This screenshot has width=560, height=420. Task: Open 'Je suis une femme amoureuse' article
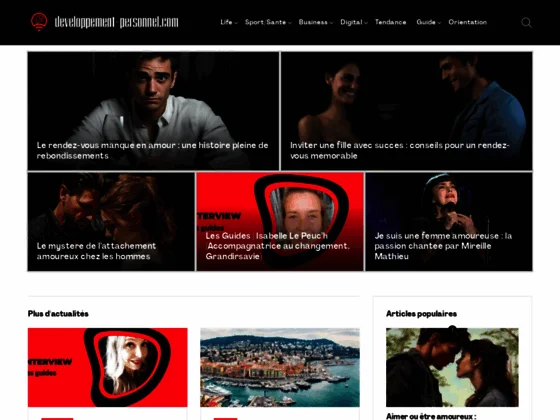pos(443,246)
